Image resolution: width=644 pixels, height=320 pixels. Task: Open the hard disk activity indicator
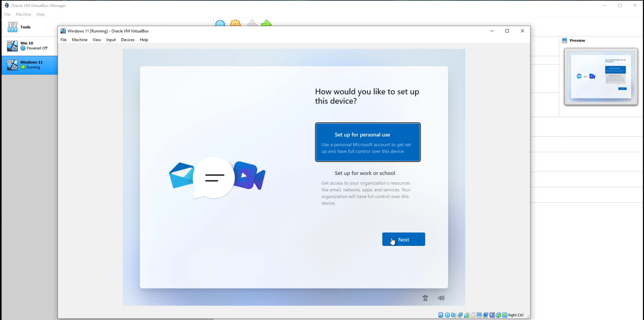(441, 315)
